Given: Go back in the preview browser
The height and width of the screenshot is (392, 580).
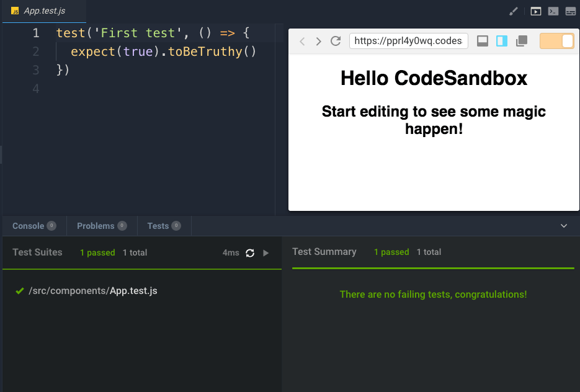Looking at the screenshot, I should (x=302, y=42).
